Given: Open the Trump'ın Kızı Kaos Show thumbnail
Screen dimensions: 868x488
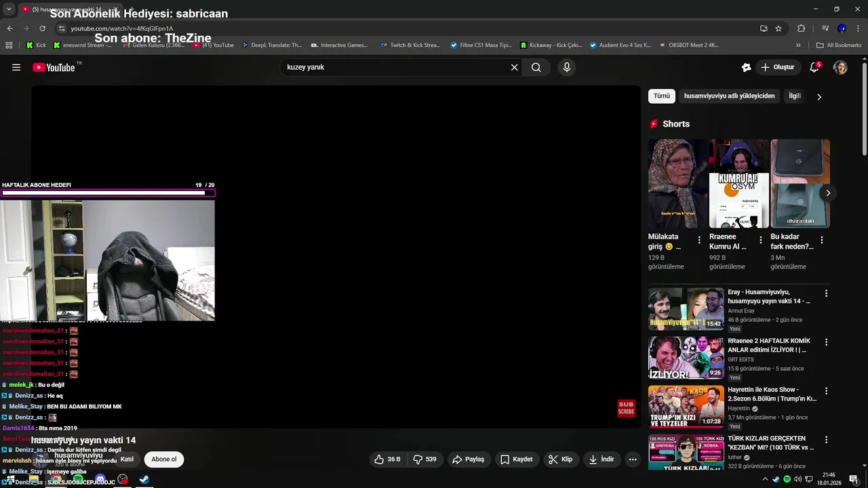Looking at the screenshot, I should (686, 407).
